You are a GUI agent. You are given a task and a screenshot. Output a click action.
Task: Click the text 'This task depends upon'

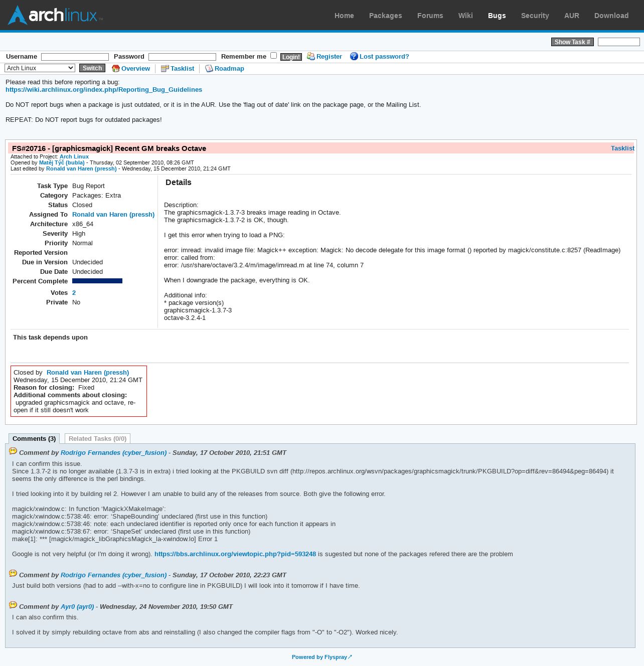click(50, 338)
